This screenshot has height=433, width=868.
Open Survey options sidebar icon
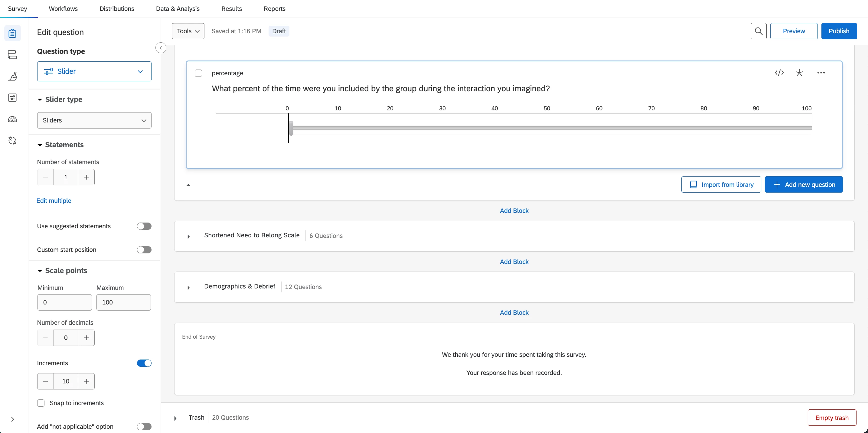tap(12, 98)
